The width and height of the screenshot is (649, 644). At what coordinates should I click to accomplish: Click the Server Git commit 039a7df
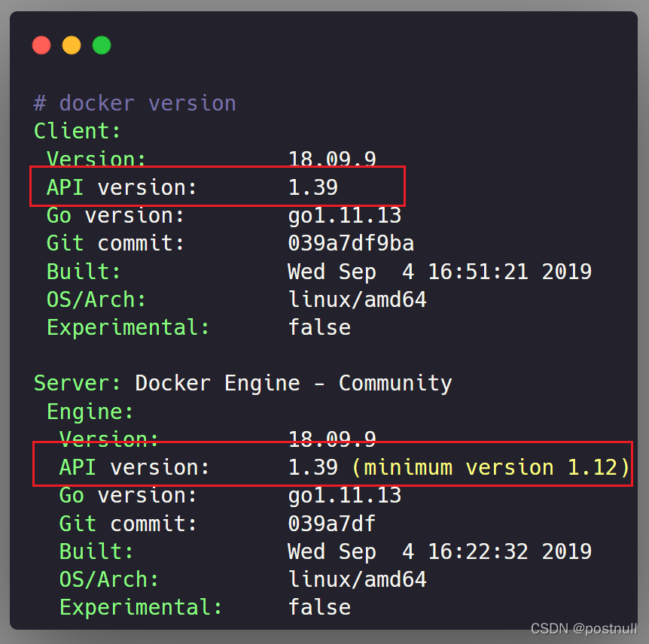[332, 523]
